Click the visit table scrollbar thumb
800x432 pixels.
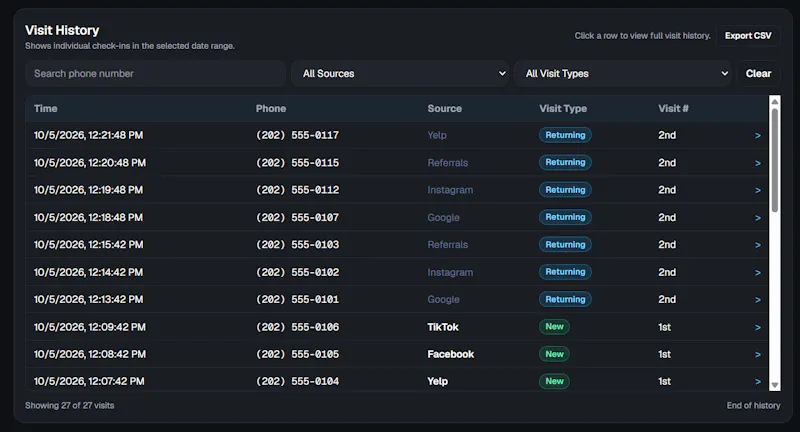pyautogui.click(x=774, y=160)
